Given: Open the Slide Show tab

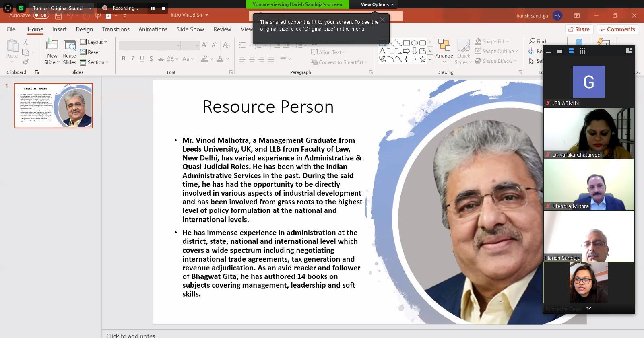Looking at the screenshot, I should (x=190, y=29).
